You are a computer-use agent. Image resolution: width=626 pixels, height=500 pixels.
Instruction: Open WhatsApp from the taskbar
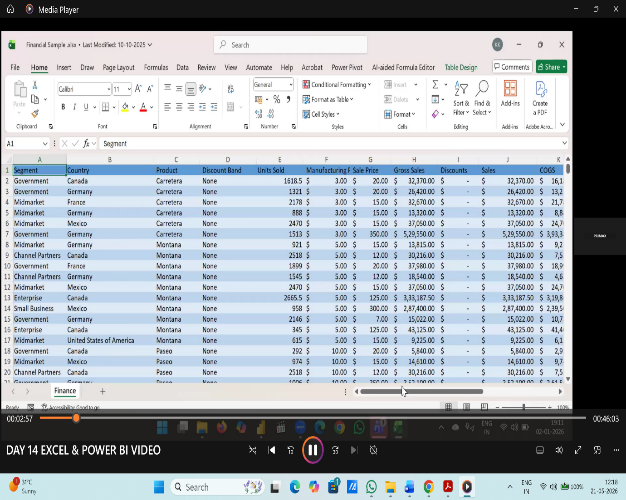[x=371, y=487]
